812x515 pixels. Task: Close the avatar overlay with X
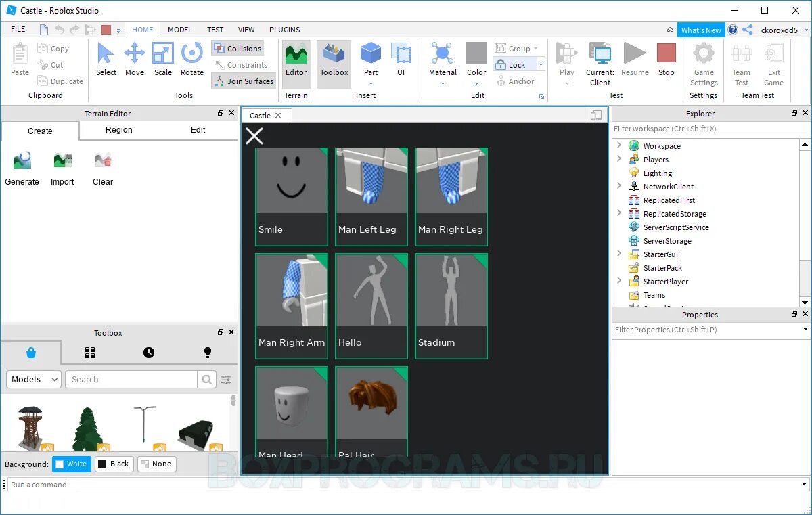[x=254, y=136]
